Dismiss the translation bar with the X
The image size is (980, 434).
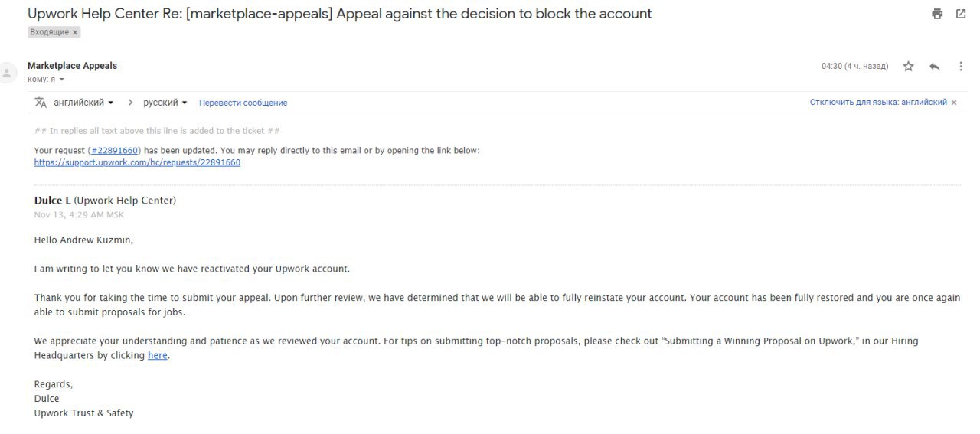tap(954, 103)
